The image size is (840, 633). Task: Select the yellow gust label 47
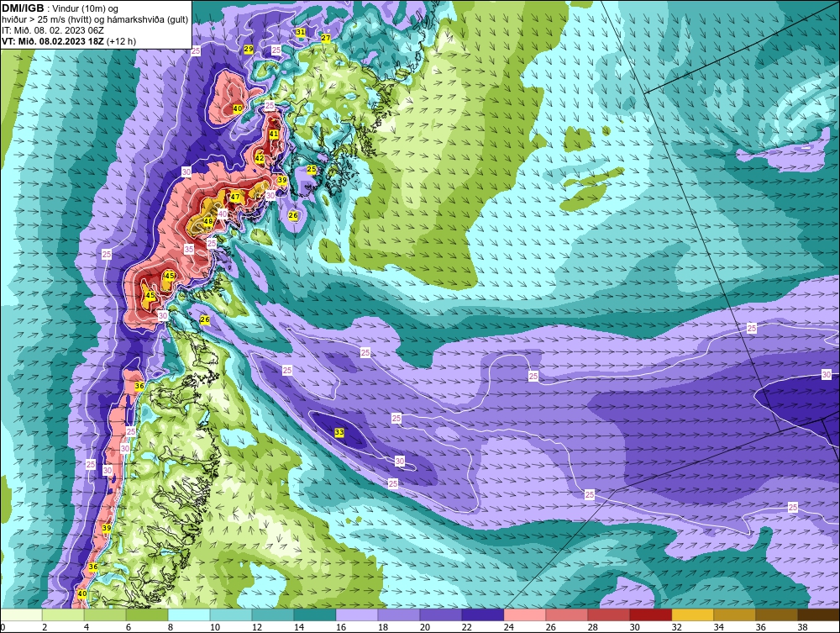pos(235,197)
